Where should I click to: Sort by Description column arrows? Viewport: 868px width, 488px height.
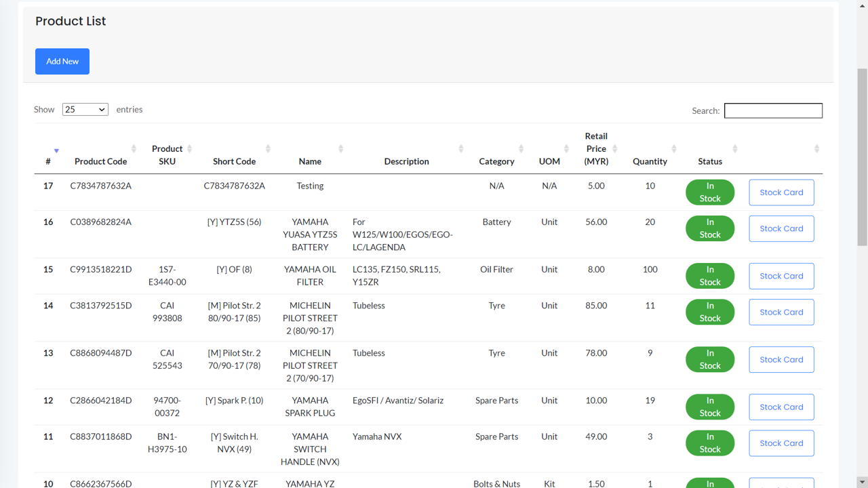tap(460, 148)
